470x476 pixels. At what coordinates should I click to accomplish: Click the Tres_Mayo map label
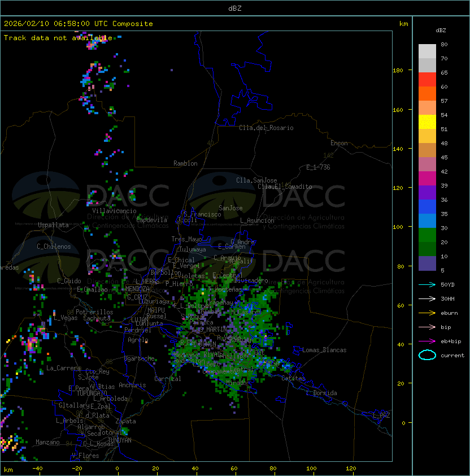[186, 239]
